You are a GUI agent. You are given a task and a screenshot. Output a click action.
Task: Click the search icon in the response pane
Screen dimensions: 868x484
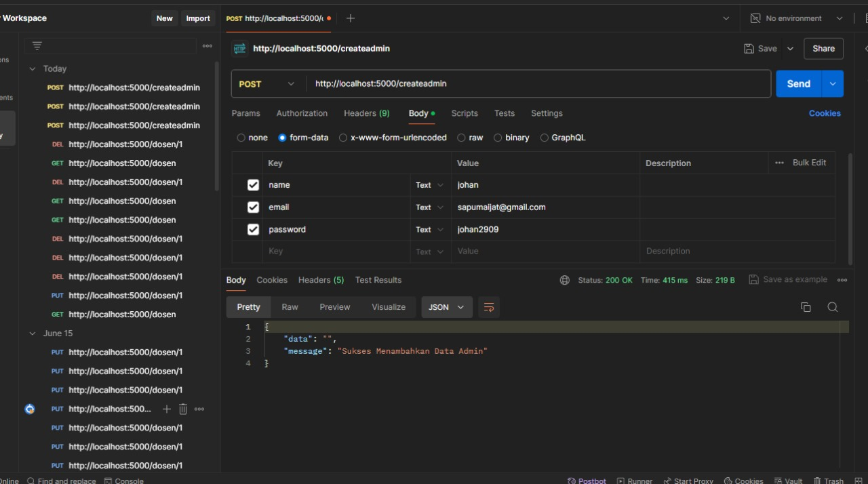point(833,307)
